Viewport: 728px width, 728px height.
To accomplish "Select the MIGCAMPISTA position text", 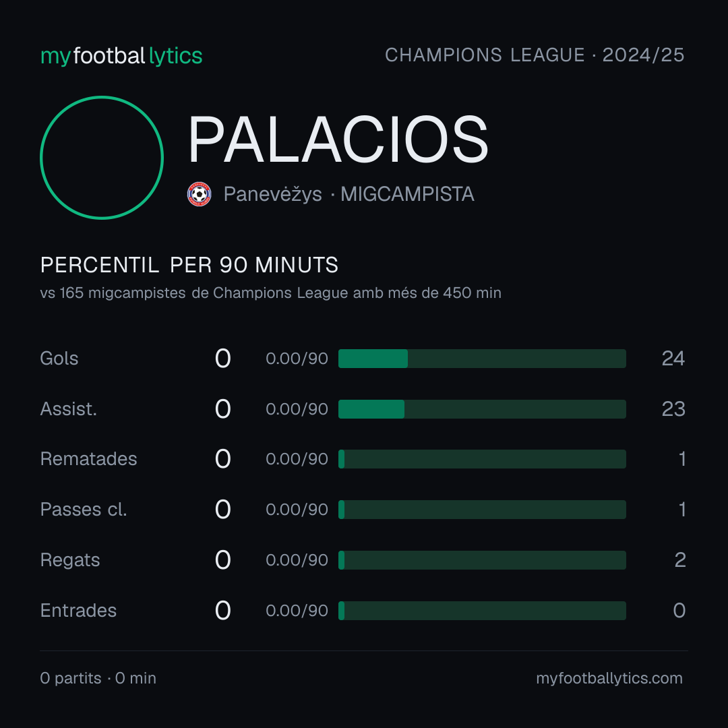I will (407, 194).
